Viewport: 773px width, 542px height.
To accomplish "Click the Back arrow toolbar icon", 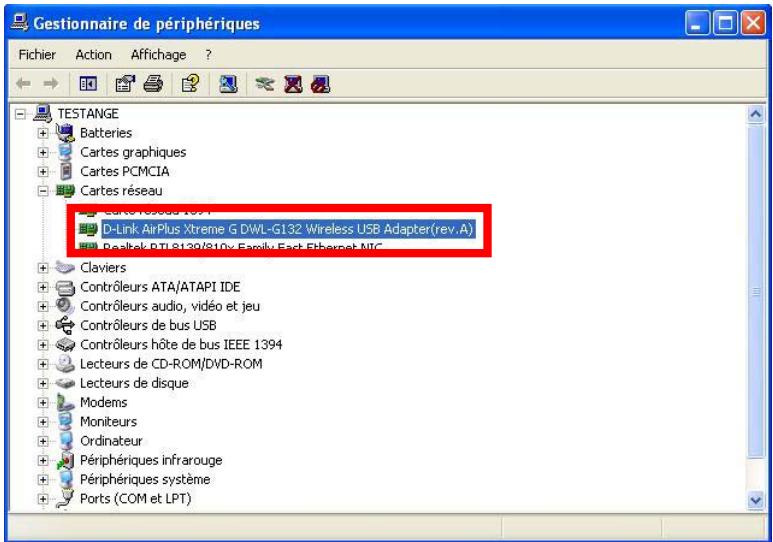I will coord(23,84).
